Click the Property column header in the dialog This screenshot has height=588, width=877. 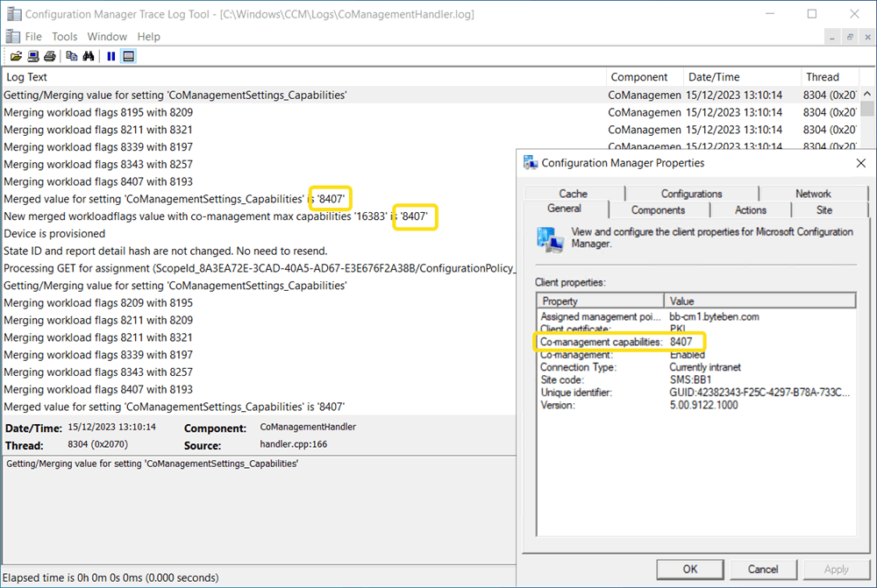(600, 301)
